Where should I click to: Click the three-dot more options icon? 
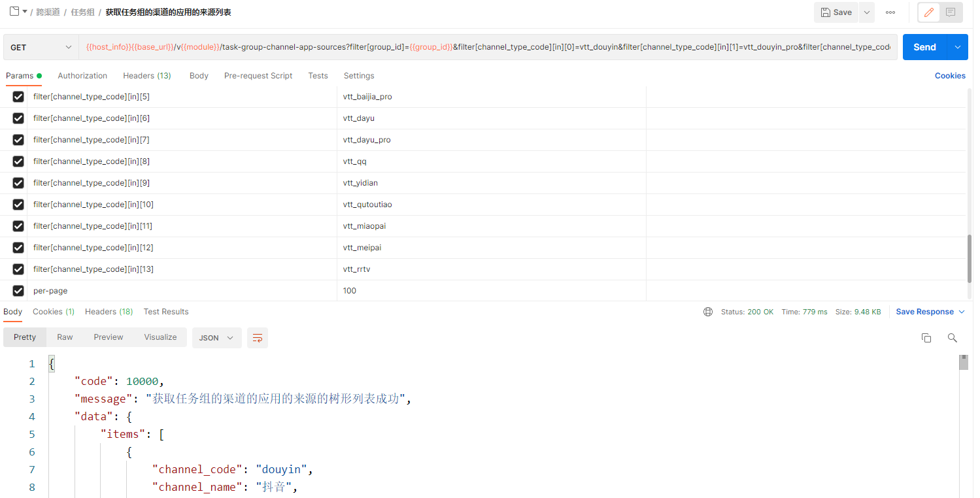pos(890,12)
